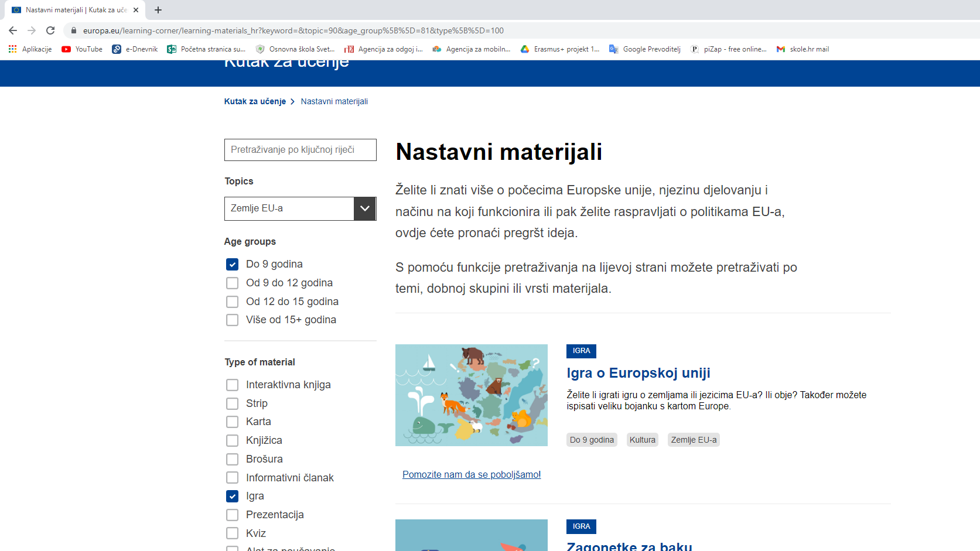This screenshot has width=980, height=551.
Task: Enable the Kviz material type checkbox
Action: 233,533
